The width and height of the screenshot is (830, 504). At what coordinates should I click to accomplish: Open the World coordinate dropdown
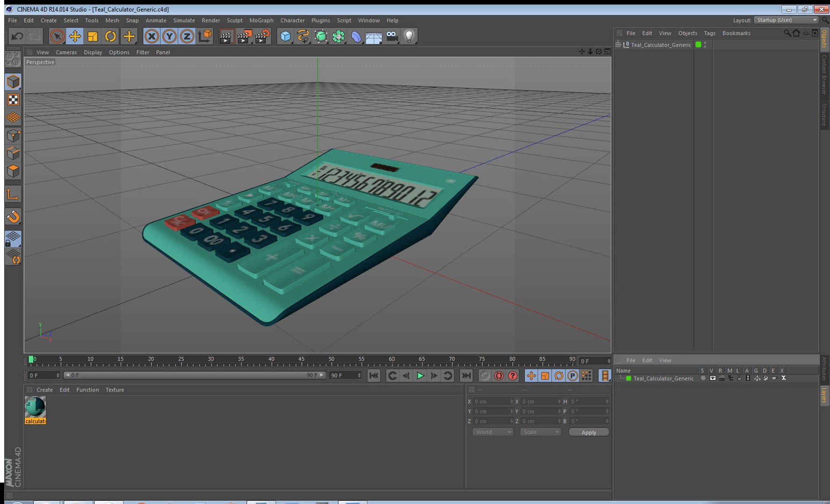[x=493, y=432]
